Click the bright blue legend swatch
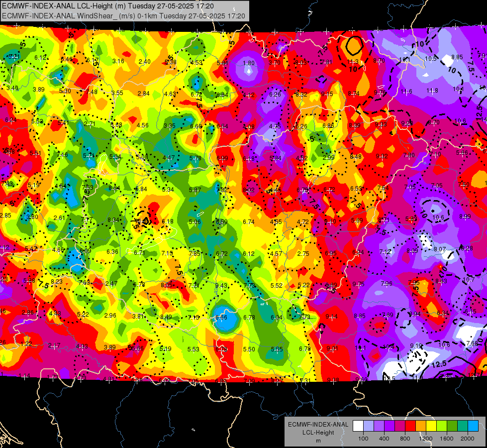The height and width of the screenshot is (448, 487). tap(473, 426)
